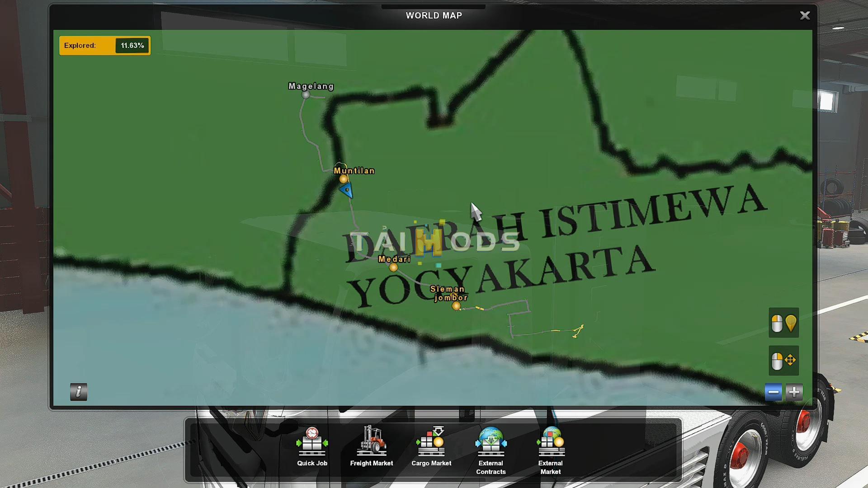Click the mouse waypoint pin hint icon
Screen dimensions: 868x488
[784, 323]
